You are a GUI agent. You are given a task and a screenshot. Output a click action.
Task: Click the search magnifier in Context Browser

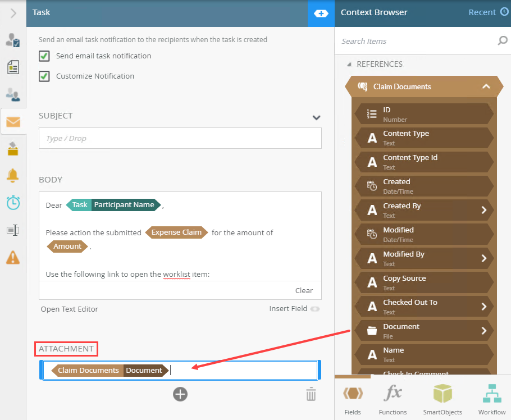(502, 41)
